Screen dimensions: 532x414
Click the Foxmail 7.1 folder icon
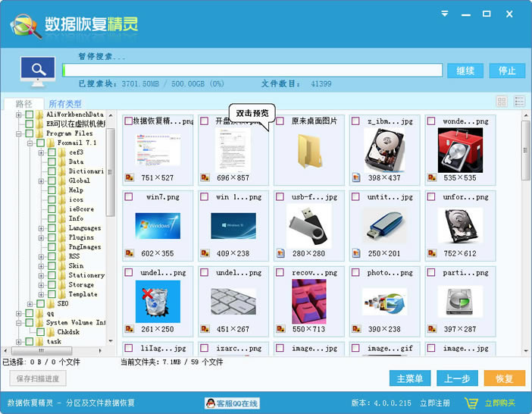51,143
